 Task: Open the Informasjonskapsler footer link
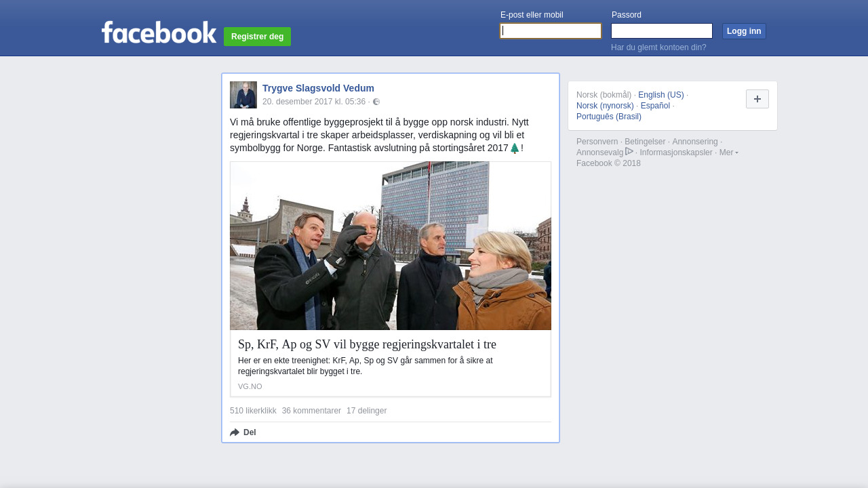(676, 152)
